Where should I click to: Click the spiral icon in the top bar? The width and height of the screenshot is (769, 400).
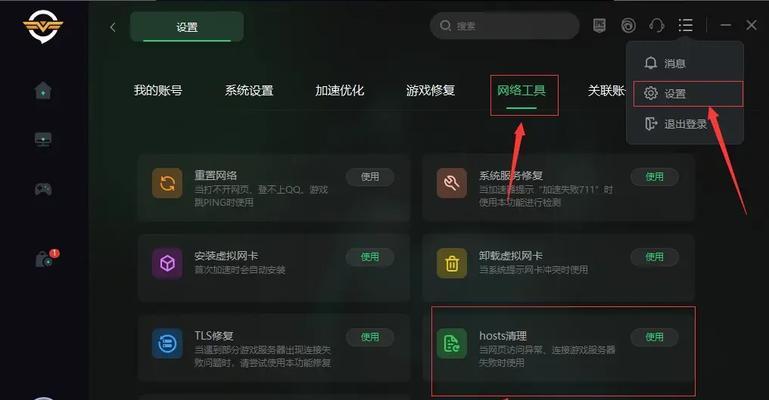point(628,25)
